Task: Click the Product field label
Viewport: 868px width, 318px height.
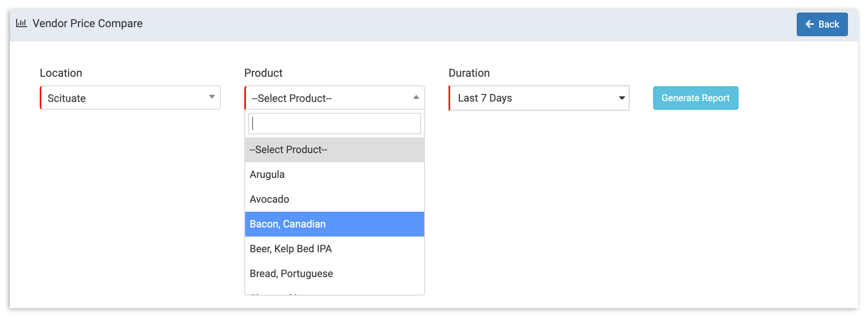Action: click(x=263, y=73)
